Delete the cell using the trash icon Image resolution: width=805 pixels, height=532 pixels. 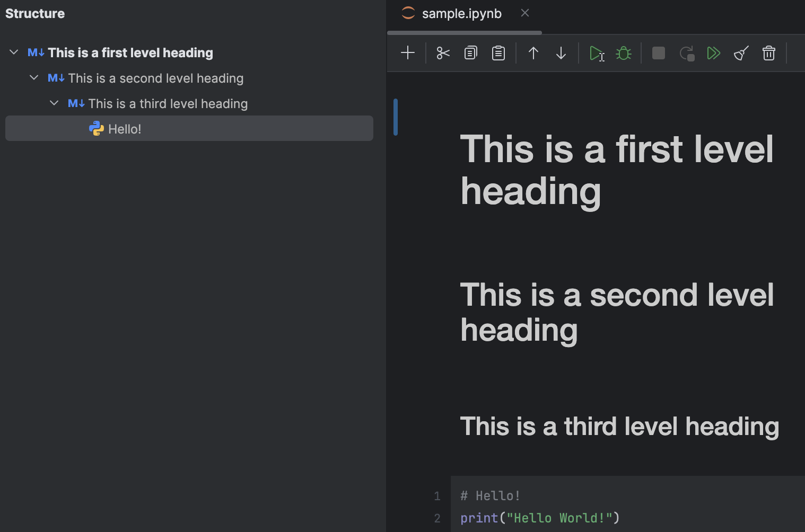click(x=768, y=53)
